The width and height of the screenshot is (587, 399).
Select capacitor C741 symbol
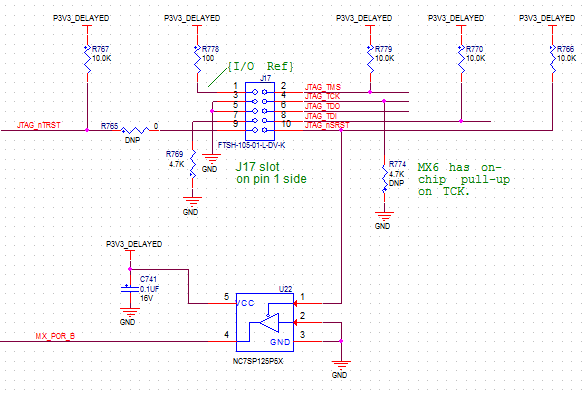(130, 288)
